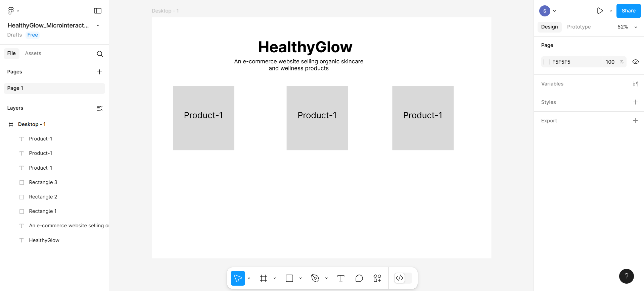Click the search icon in left panel
Screen dimensions: 644x291
tap(100, 54)
